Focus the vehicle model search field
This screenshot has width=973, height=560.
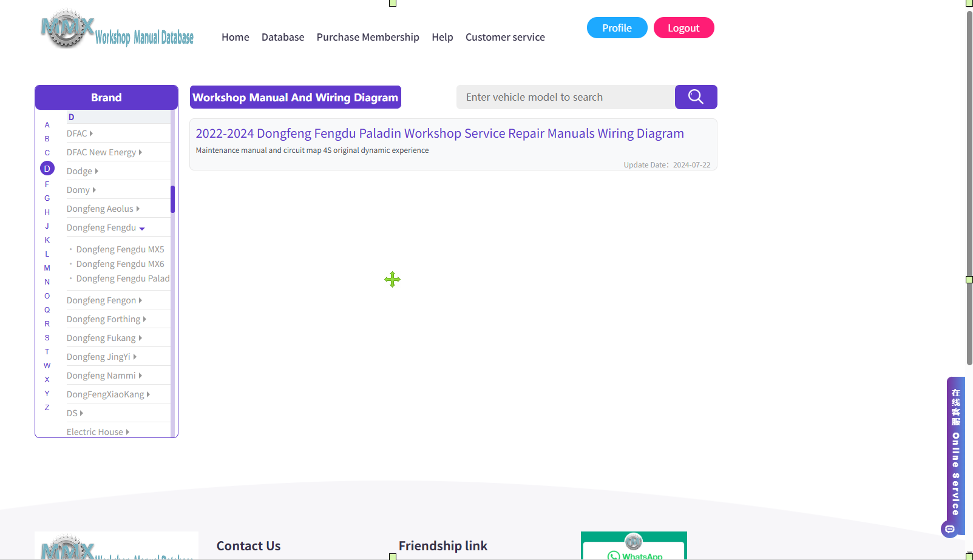(566, 97)
